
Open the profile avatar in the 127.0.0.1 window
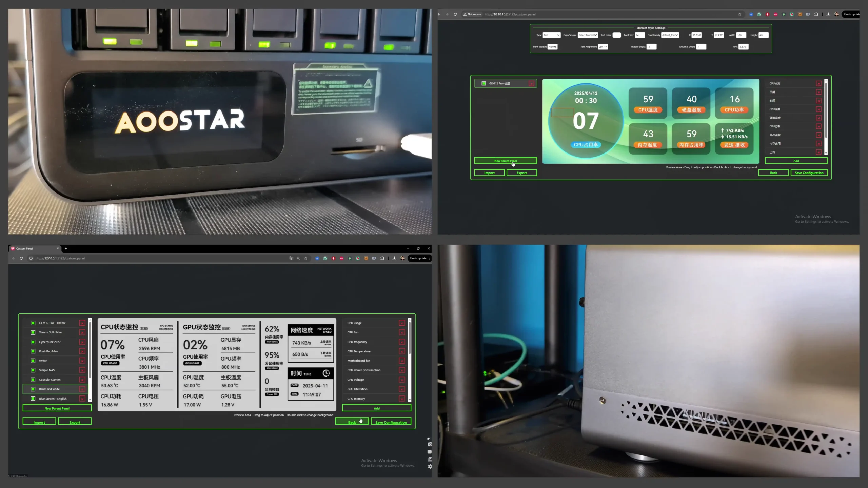(402, 258)
